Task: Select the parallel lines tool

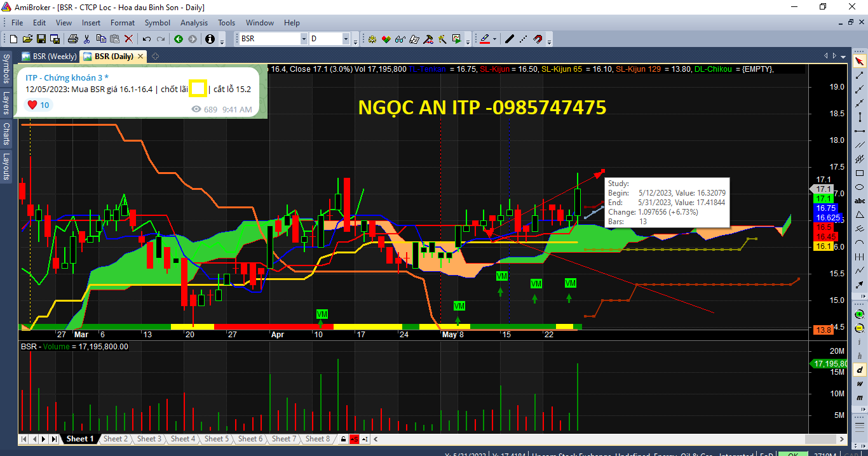Action: pyautogui.click(x=860, y=145)
